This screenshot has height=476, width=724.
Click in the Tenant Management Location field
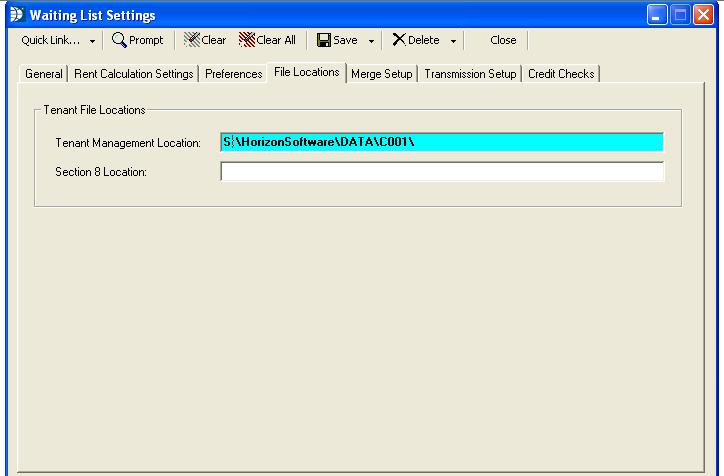(x=441, y=142)
